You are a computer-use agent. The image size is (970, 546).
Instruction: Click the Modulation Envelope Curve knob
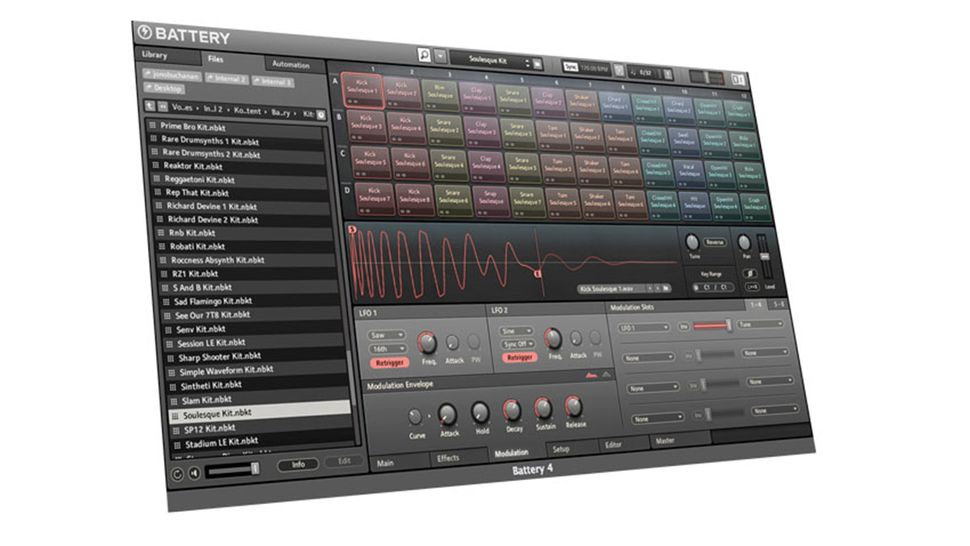pyautogui.click(x=415, y=417)
